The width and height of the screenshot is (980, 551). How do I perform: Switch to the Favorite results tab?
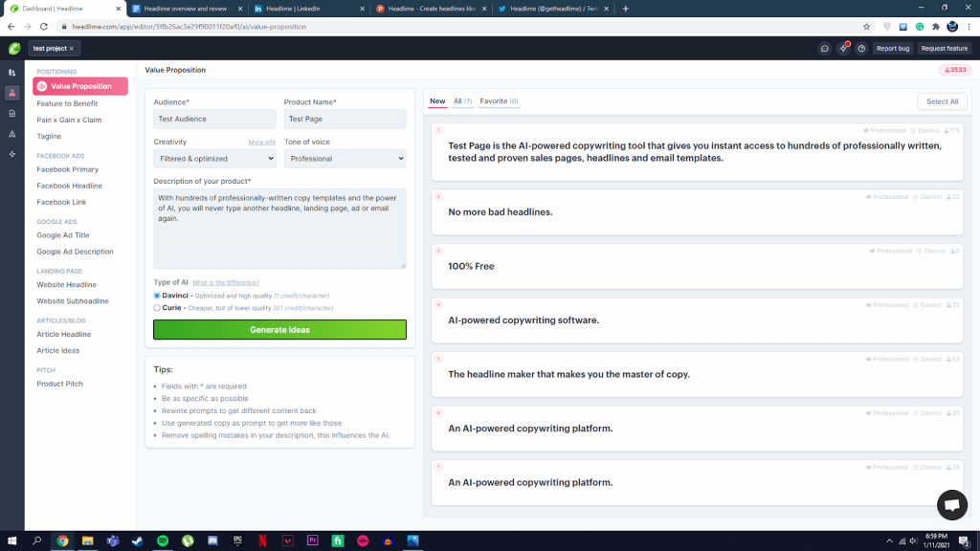(499, 101)
